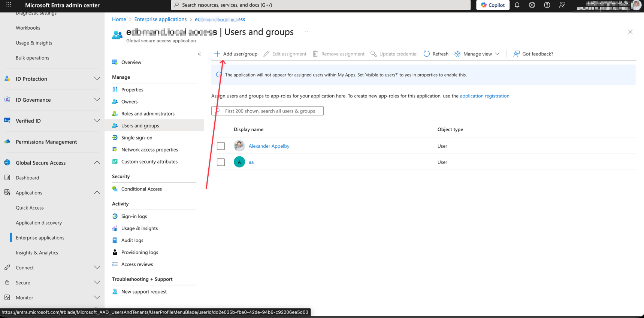Screen dimensions: 644x318
Task: Open Alexander Appelby user profile link
Action: (269, 146)
